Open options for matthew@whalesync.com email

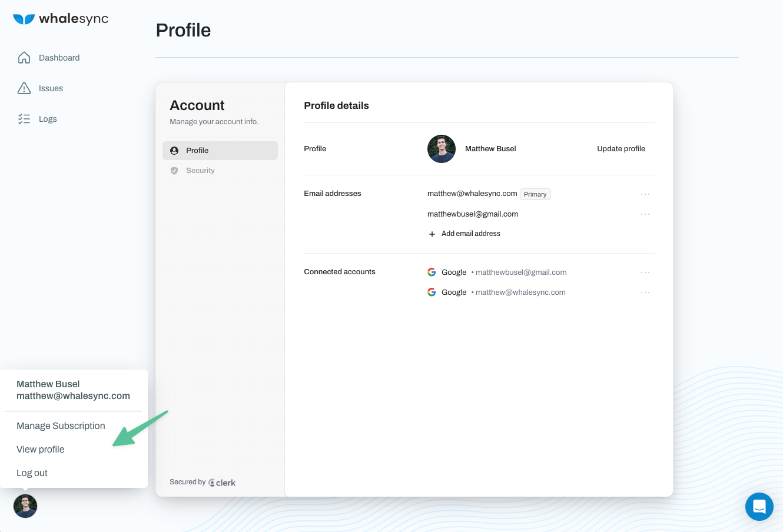645,194
